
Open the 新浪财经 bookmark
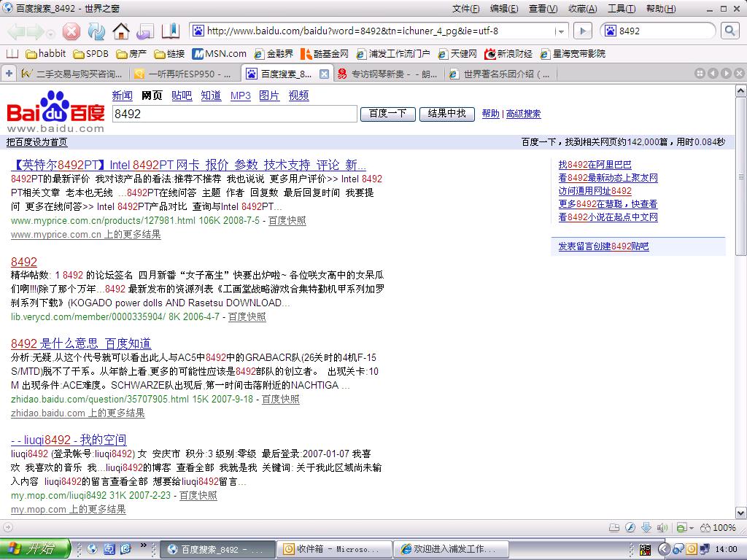[508, 54]
